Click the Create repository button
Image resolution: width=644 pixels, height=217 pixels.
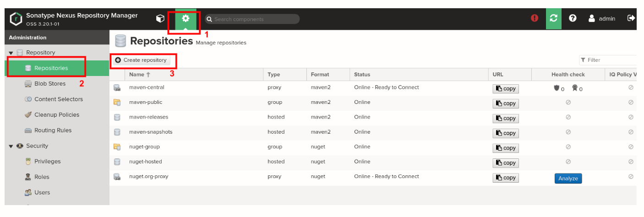[x=141, y=60]
